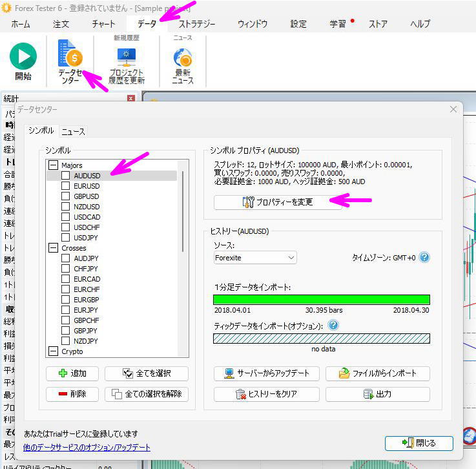The width and height of the screenshot is (476, 469).
Task: Open the Settings ribbon tab
Action: (x=298, y=24)
